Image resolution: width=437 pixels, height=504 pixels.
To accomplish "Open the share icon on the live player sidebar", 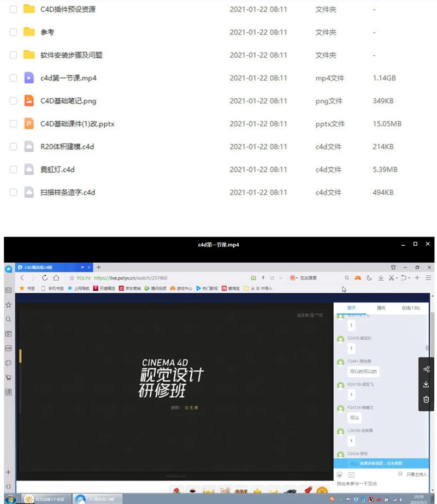I will pos(426,369).
